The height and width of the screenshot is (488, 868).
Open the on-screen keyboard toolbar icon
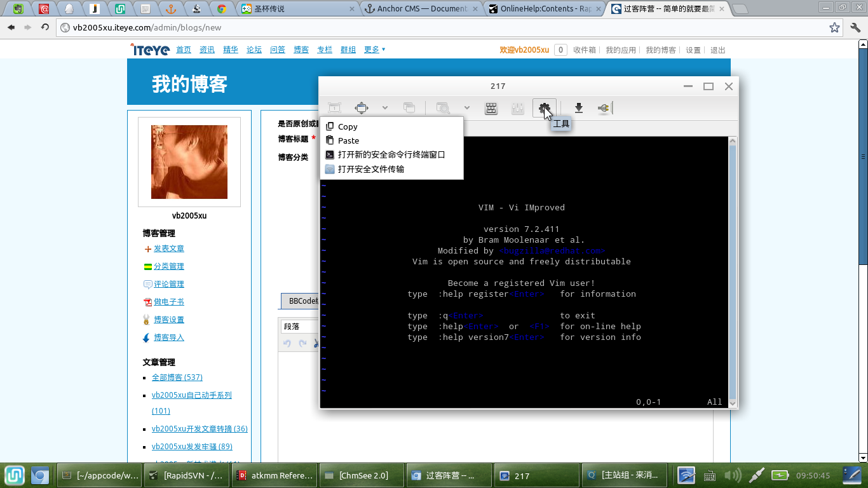click(x=491, y=108)
